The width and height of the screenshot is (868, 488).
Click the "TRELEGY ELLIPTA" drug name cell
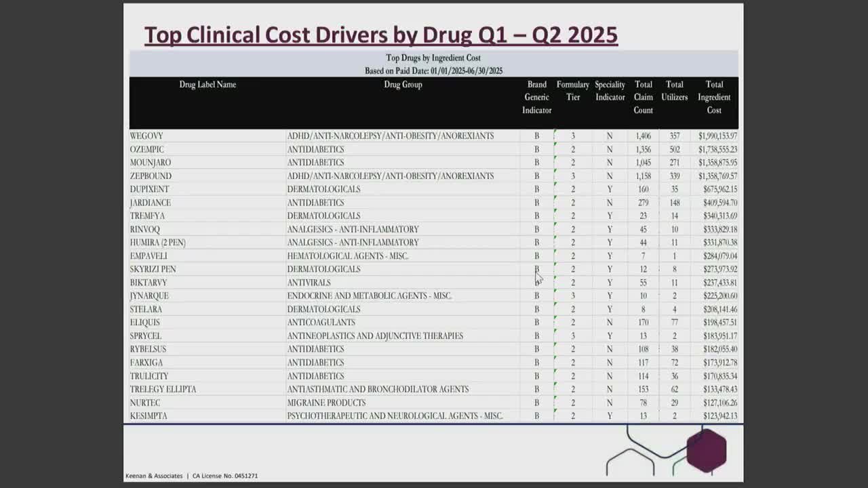click(163, 389)
